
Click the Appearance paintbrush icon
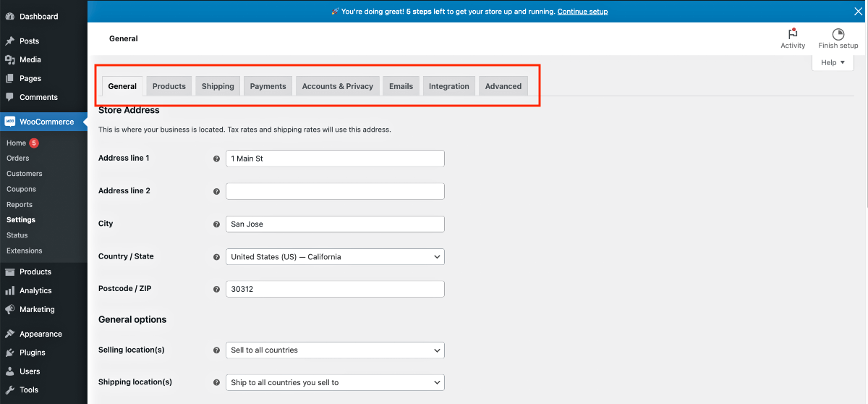(x=9, y=334)
